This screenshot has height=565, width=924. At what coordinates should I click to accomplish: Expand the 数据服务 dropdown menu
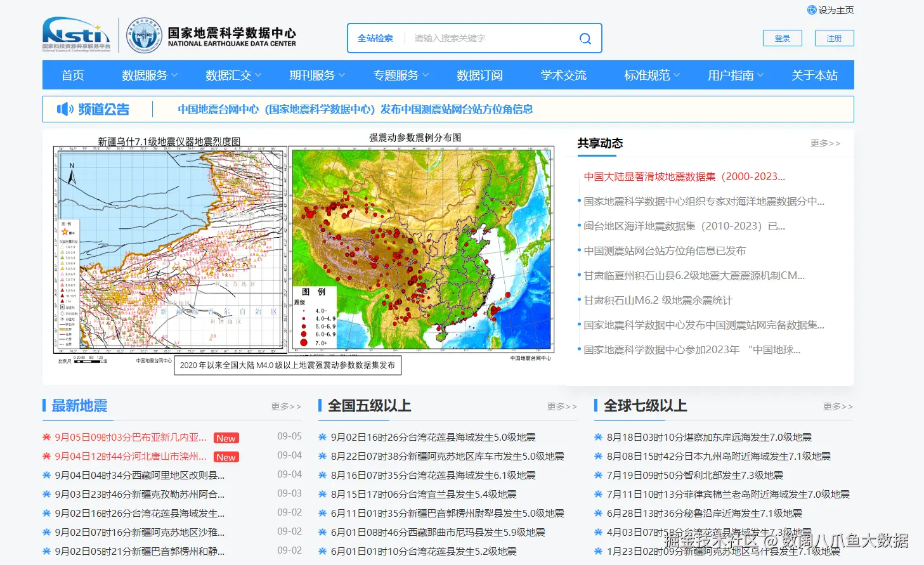point(150,75)
